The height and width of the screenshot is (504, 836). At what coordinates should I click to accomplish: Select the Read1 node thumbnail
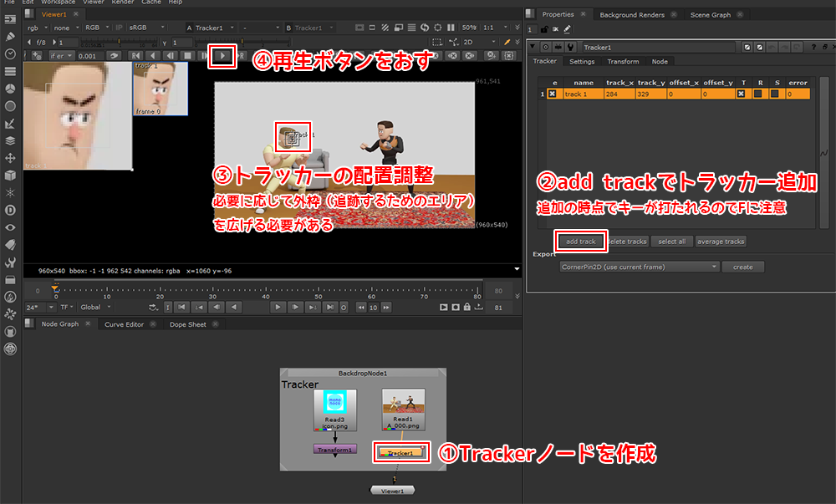click(403, 404)
